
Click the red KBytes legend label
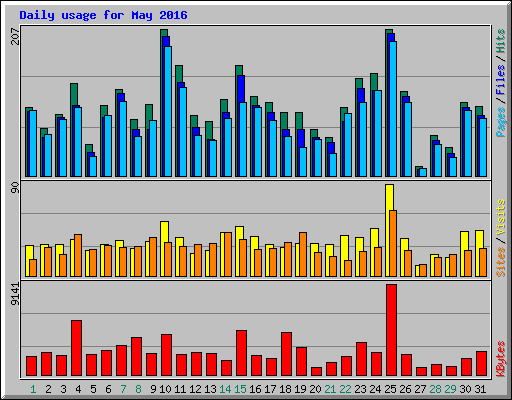point(500,359)
